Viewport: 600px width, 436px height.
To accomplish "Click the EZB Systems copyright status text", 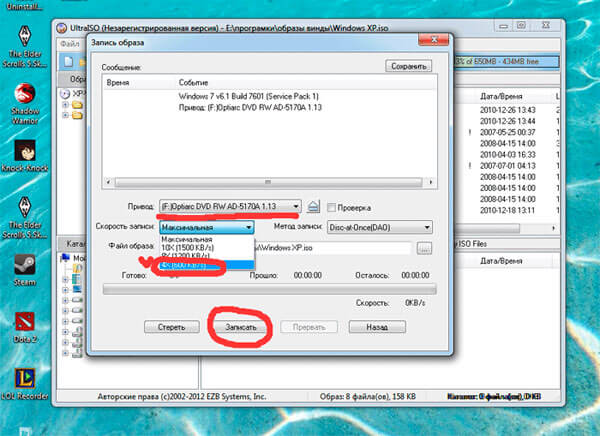I will pyautogui.click(x=181, y=397).
